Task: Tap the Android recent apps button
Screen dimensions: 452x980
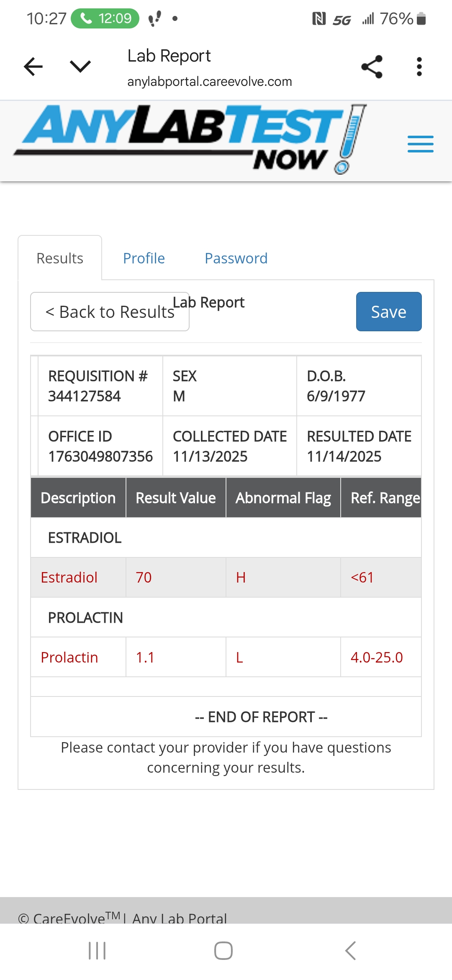Action: pyautogui.click(x=97, y=951)
